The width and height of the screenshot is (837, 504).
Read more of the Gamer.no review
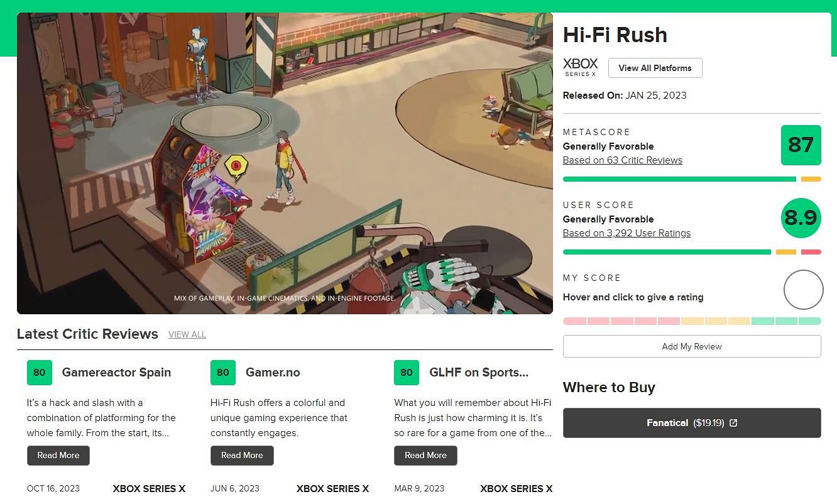coord(242,456)
